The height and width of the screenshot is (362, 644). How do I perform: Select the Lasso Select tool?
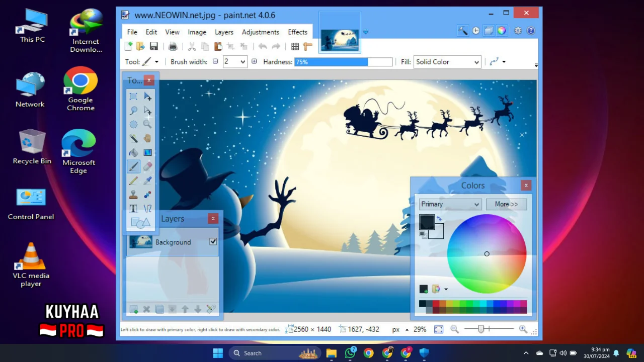[x=133, y=110]
